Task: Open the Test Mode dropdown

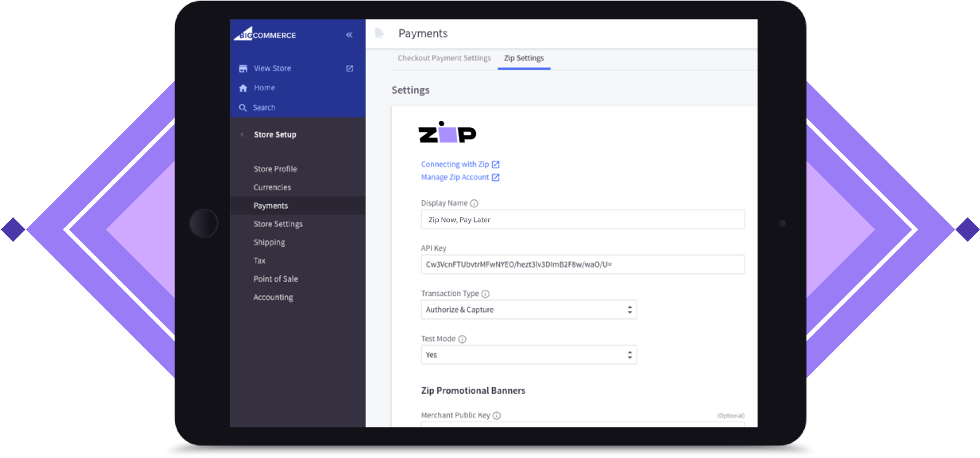Action: pos(528,355)
